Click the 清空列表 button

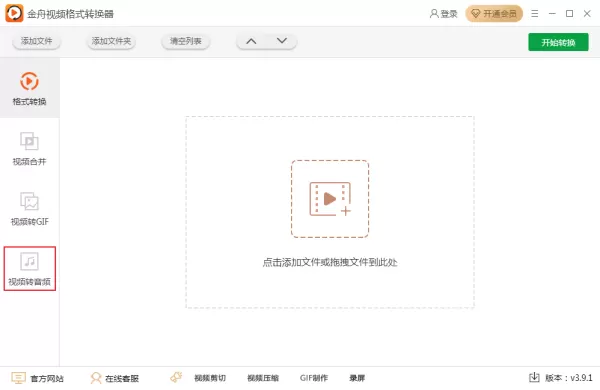pyautogui.click(x=186, y=41)
